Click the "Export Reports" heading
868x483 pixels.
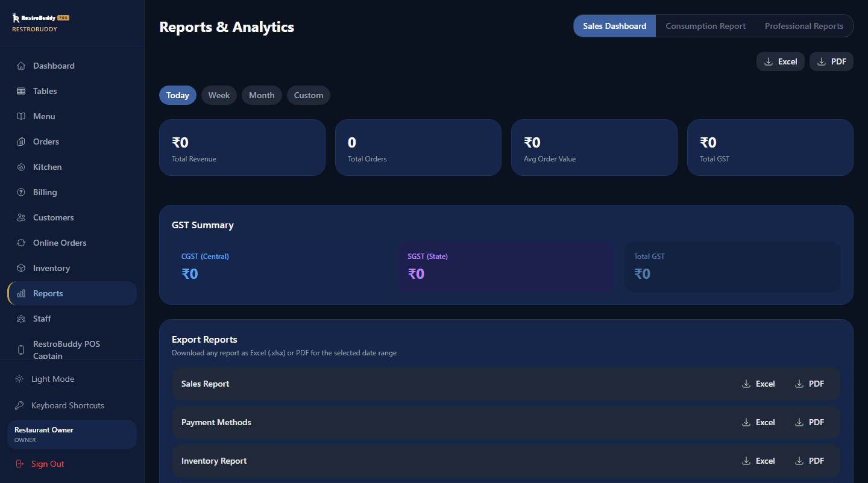click(204, 339)
